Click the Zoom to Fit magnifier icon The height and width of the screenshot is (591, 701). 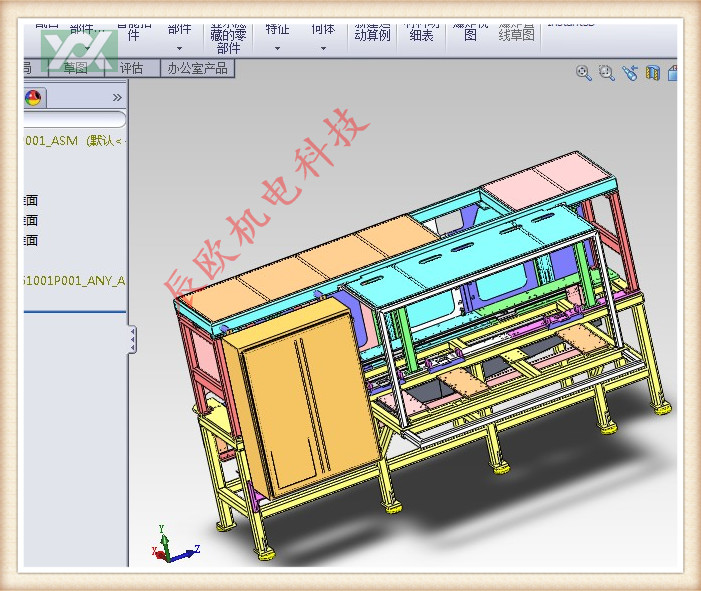583,72
